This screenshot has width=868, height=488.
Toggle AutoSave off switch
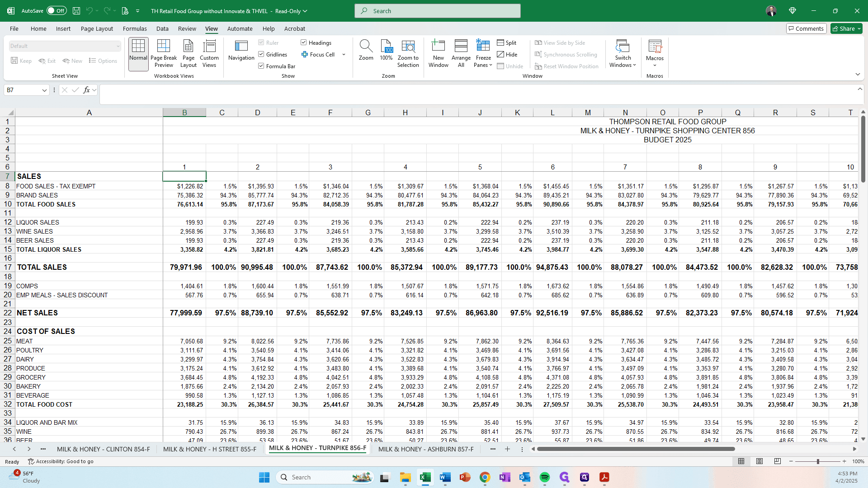coord(57,11)
